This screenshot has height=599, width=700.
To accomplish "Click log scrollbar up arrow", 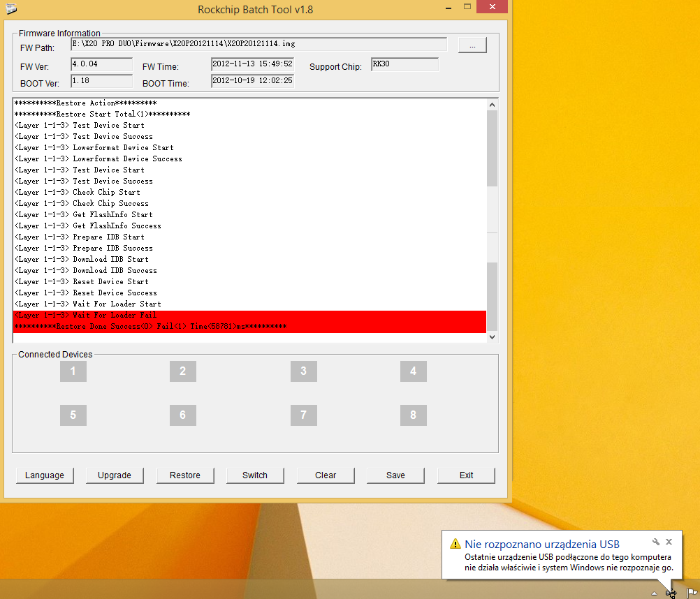I will [492, 105].
